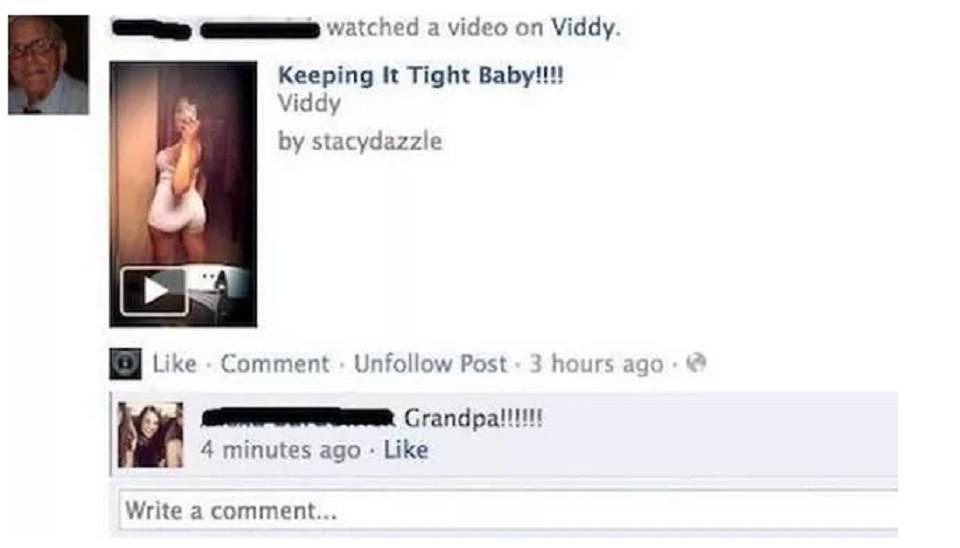Play the video using the play button
The image size is (960, 548).
coord(154,291)
